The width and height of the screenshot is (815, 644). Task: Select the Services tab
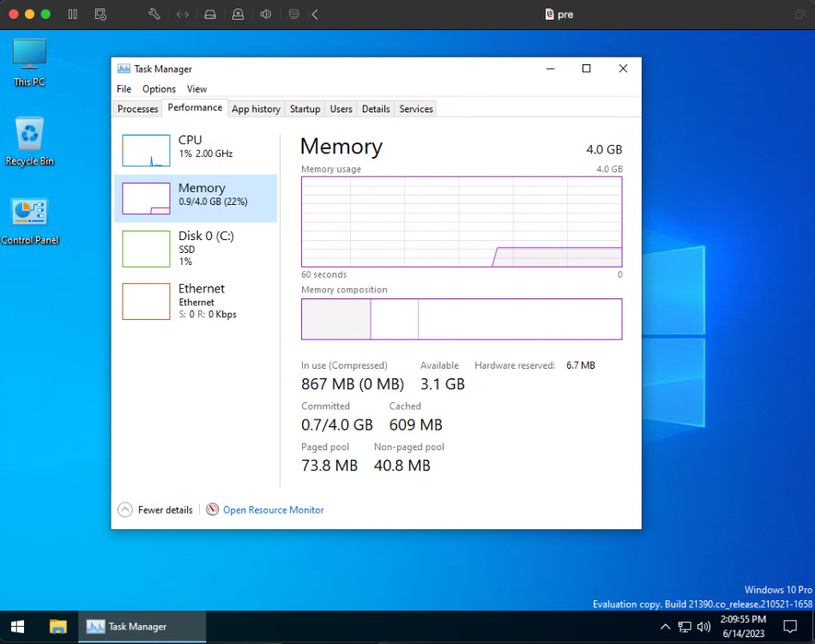(415, 108)
